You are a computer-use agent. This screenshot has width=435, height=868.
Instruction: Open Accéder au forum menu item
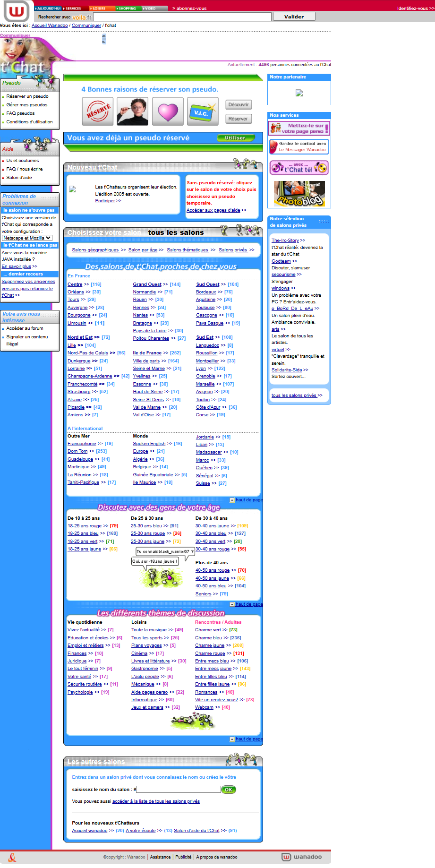(x=25, y=328)
